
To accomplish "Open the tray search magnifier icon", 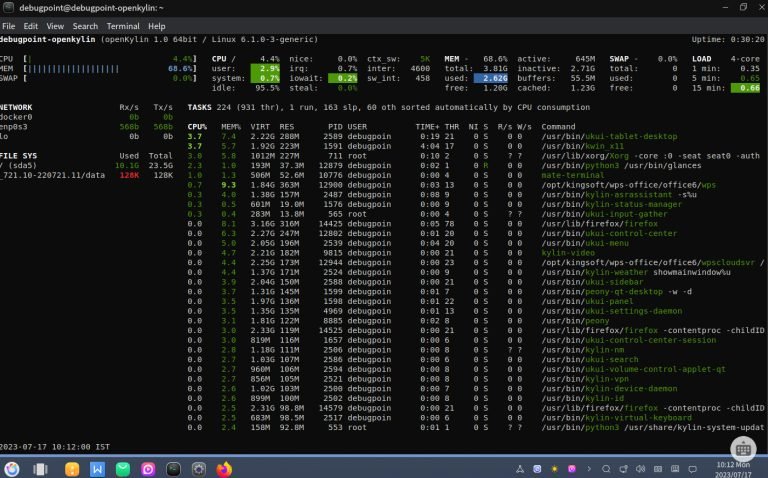I will pyautogui.click(x=606, y=468).
